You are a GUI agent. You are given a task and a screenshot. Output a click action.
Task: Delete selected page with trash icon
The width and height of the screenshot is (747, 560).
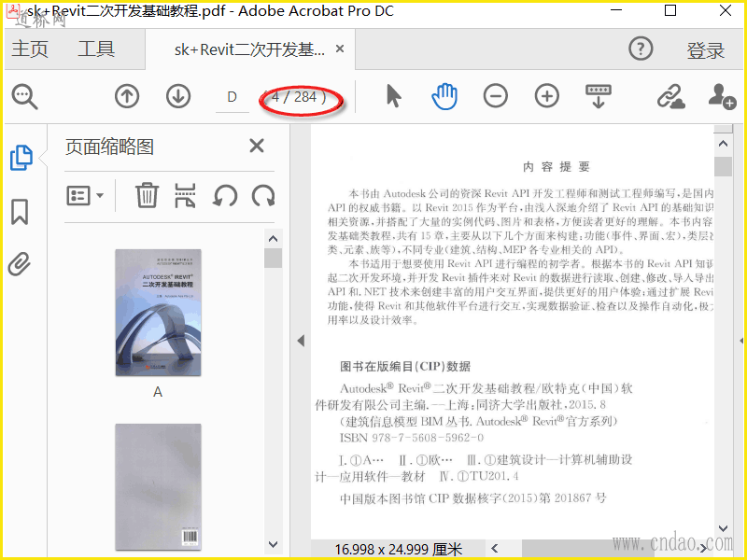(147, 195)
